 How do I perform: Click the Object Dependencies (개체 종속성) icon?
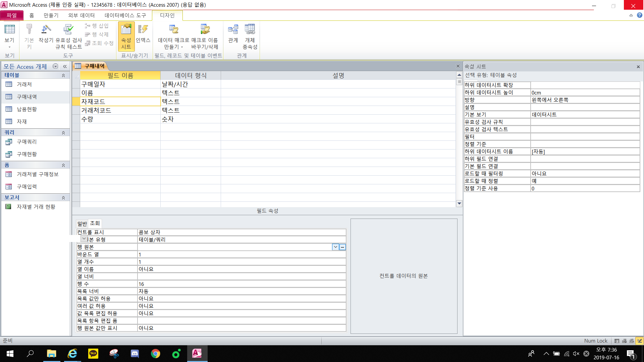click(x=250, y=36)
